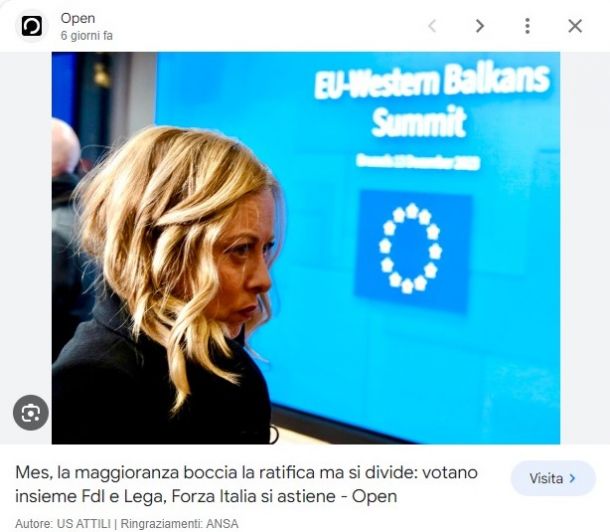Click the "6 giorni fa" timestamp
The height and width of the screenshot is (532, 610).
pos(86,36)
